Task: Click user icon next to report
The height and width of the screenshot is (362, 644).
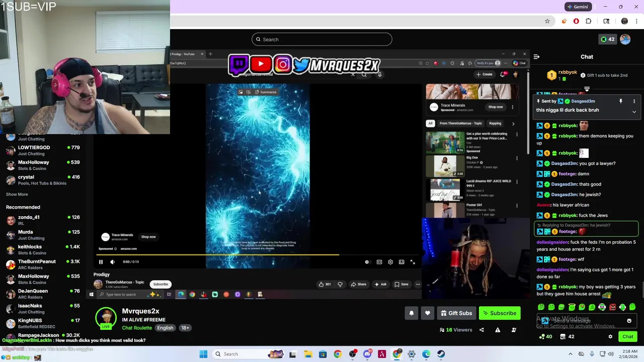Action: click(514, 330)
